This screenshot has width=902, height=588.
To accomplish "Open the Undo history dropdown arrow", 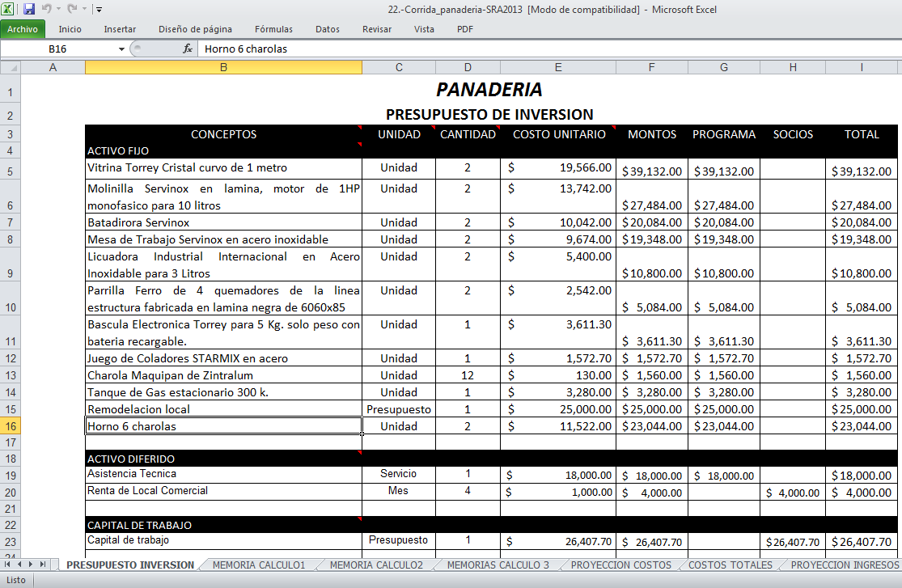I will click(59, 9).
